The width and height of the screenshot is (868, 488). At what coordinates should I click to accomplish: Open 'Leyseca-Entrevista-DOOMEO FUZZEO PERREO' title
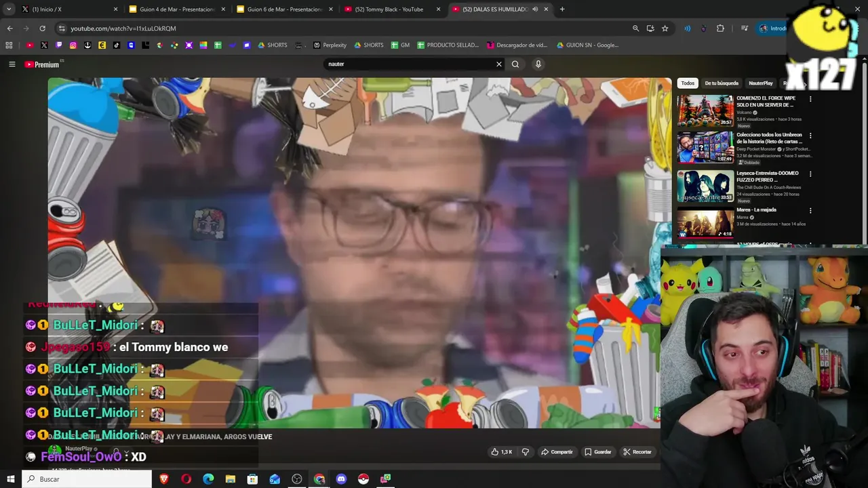tap(768, 176)
